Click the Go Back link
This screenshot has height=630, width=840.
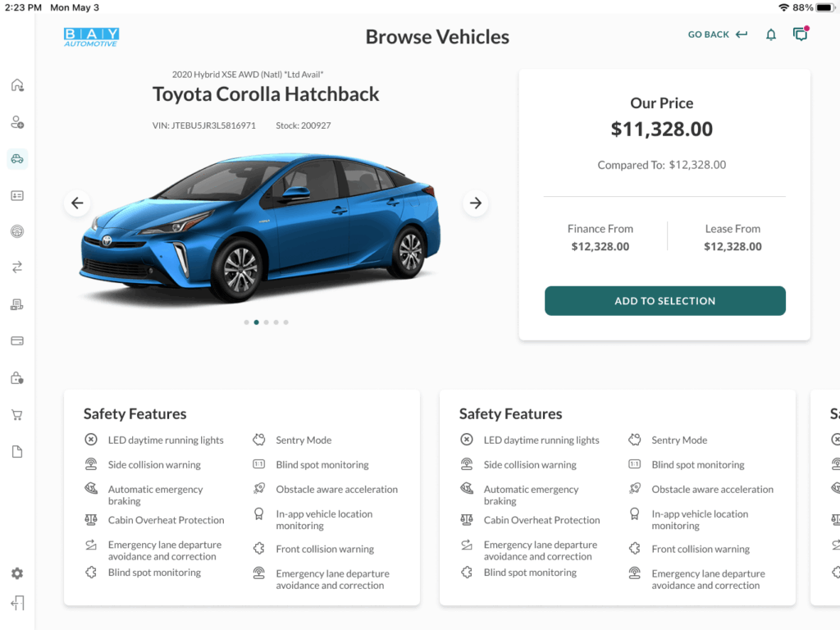coord(717,34)
